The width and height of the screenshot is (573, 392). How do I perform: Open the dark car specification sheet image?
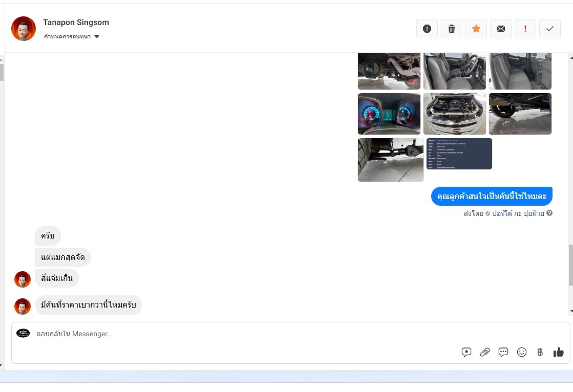(459, 154)
